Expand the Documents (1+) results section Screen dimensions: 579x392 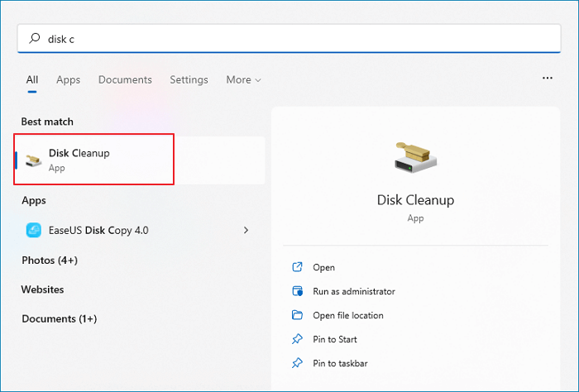[59, 318]
